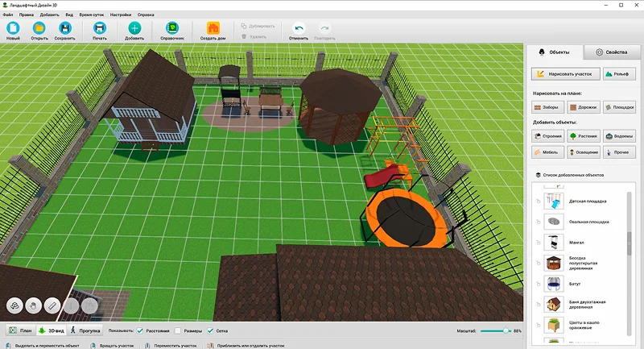Switch to the Свойства tab

tap(612, 52)
